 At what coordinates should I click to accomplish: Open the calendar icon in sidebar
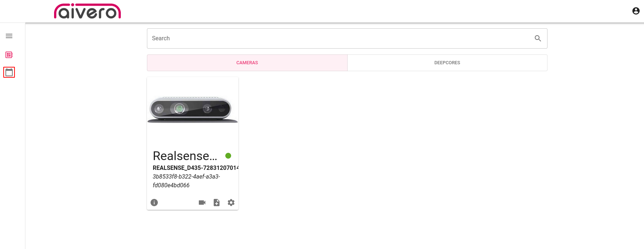click(9, 72)
